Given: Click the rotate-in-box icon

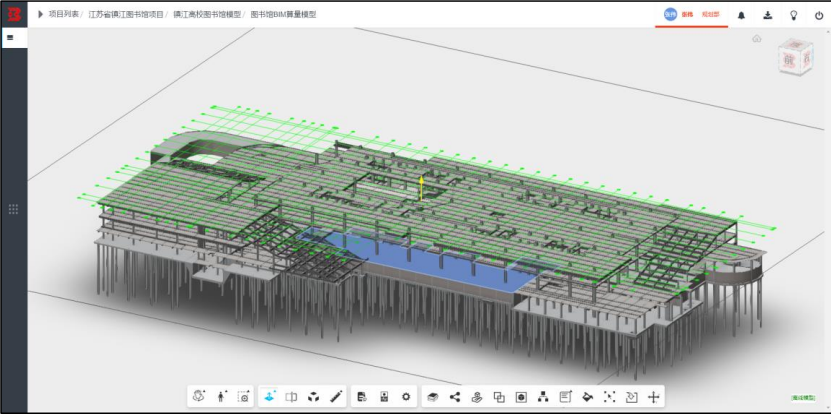Looking at the screenshot, I should (x=632, y=396).
